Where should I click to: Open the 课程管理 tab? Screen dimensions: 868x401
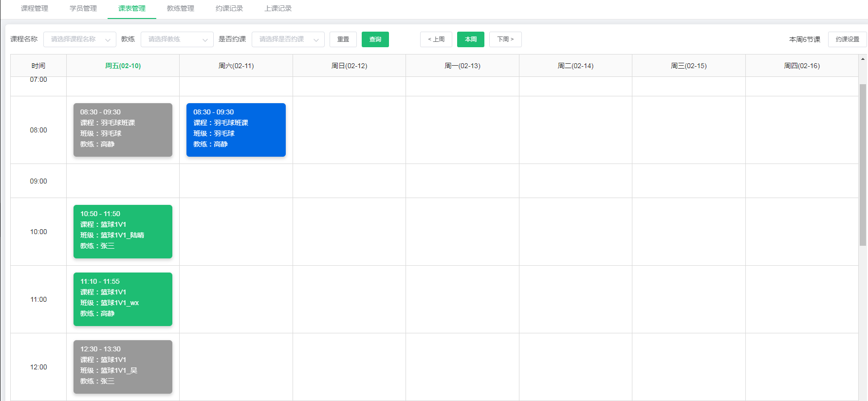tap(35, 8)
